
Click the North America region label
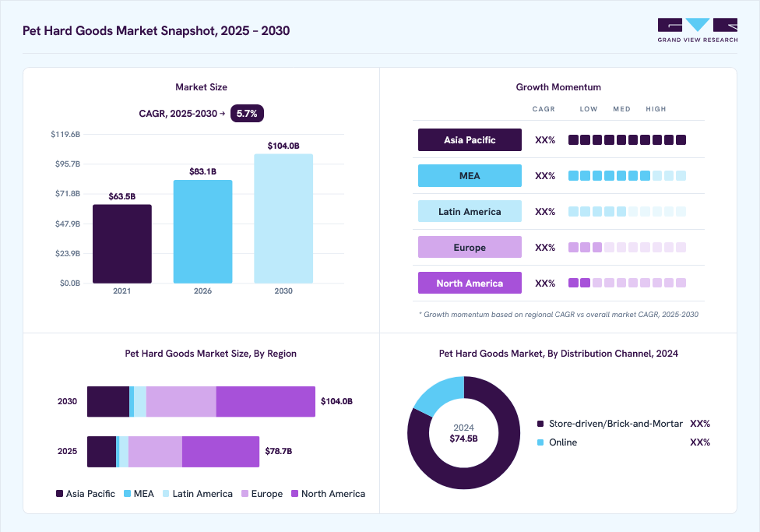[x=470, y=283]
